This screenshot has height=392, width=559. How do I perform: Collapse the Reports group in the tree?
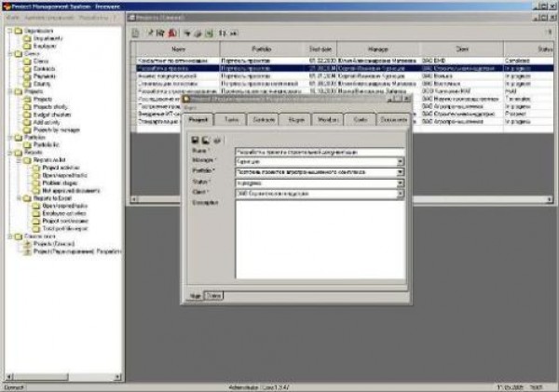click(x=10, y=153)
